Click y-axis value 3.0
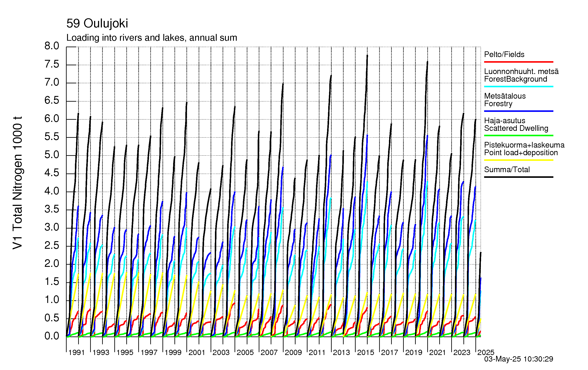The width and height of the screenshot is (588, 370). click(52, 227)
